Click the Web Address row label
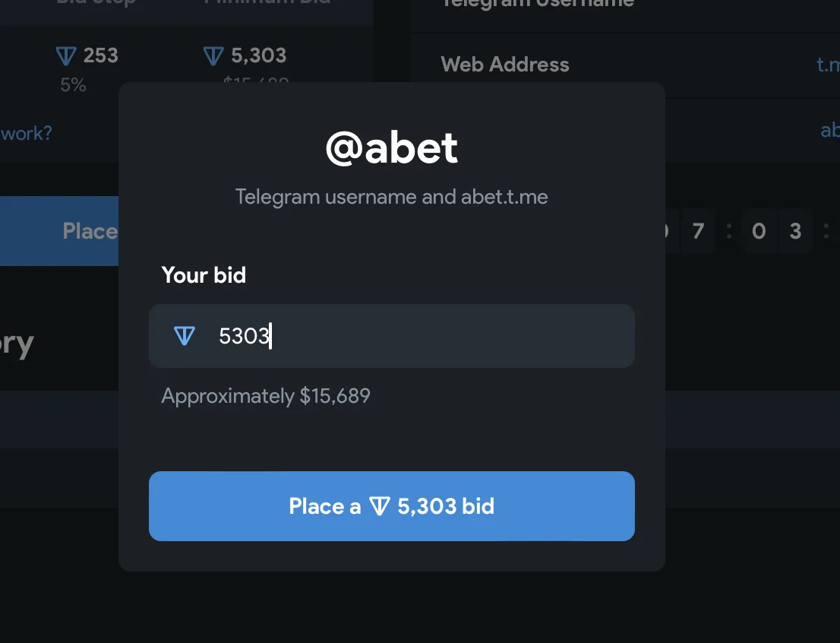840x643 pixels. tap(505, 65)
